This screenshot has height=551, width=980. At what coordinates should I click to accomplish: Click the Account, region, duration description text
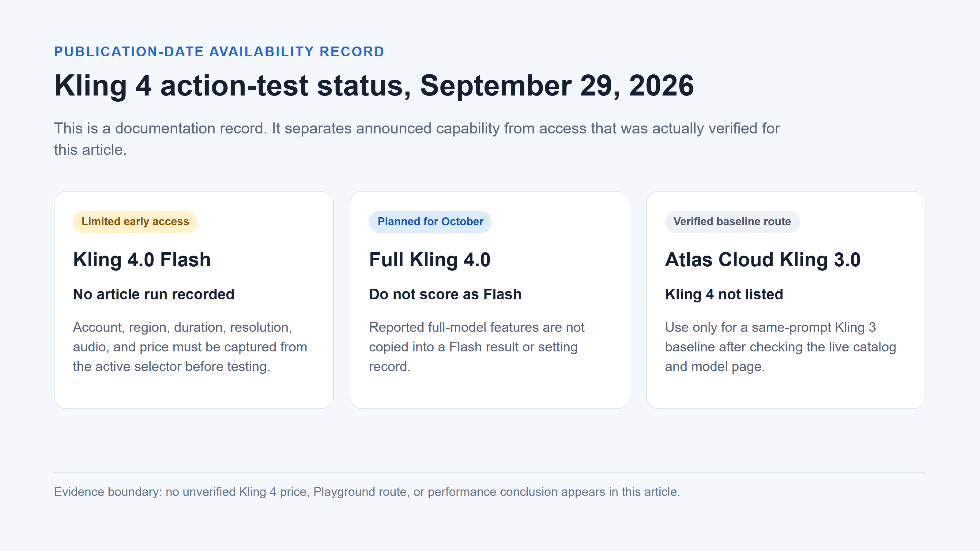click(190, 347)
